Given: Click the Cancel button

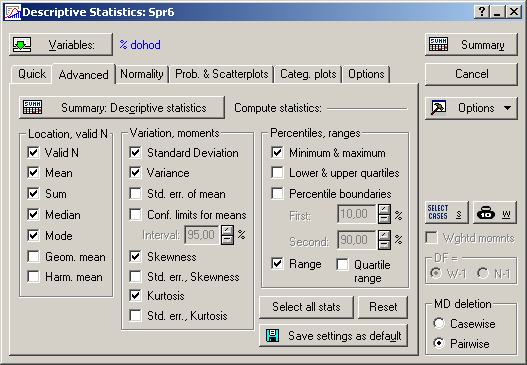Looking at the screenshot, I should pyautogui.click(x=471, y=74).
